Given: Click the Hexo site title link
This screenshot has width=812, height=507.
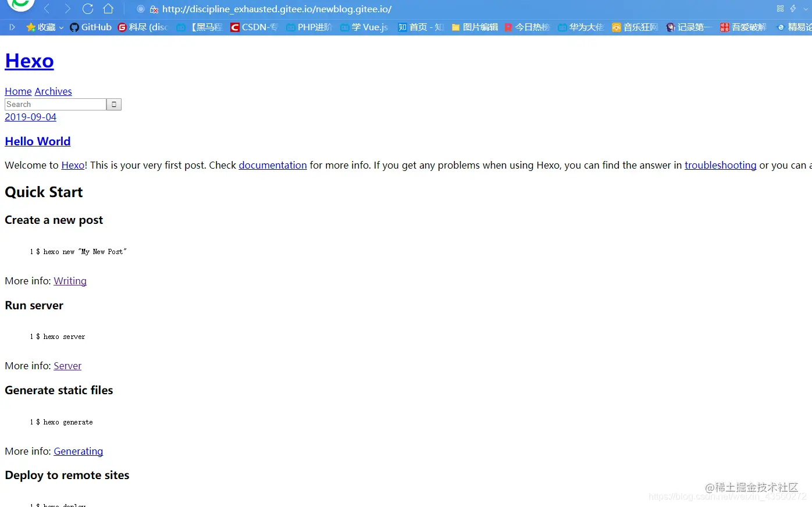Looking at the screenshot, I should click(29, 60).
